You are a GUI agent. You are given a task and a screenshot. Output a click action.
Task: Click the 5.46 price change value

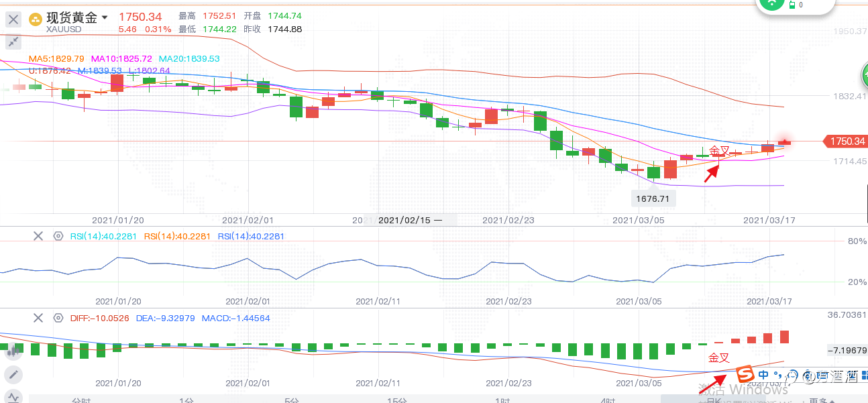tap(127, 30)
